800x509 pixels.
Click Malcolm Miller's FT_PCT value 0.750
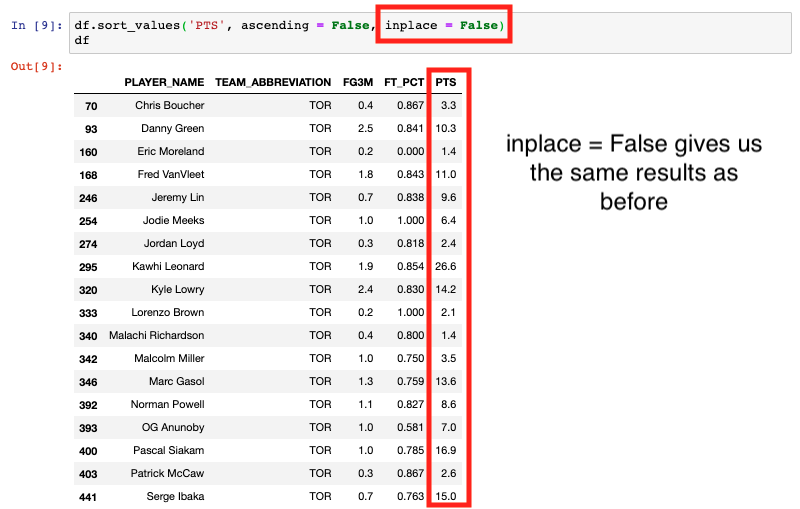(x=410, y=358)
